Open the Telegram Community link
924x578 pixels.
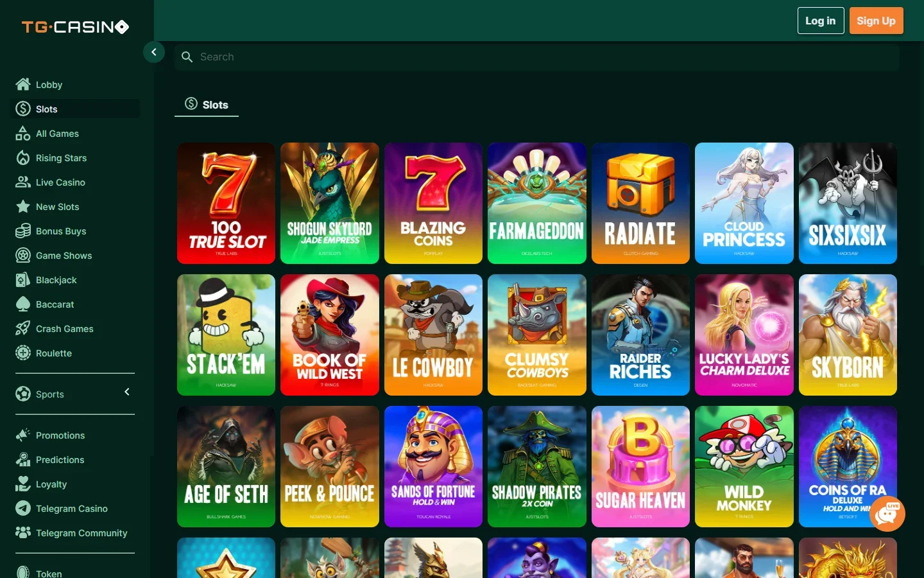(81, 532)
